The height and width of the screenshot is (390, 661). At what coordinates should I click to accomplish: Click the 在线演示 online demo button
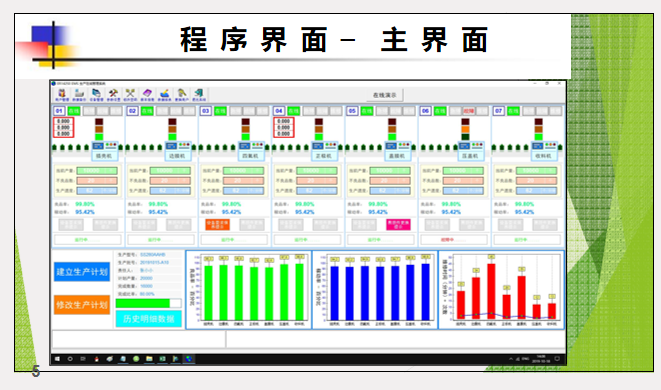click(384, 95)
